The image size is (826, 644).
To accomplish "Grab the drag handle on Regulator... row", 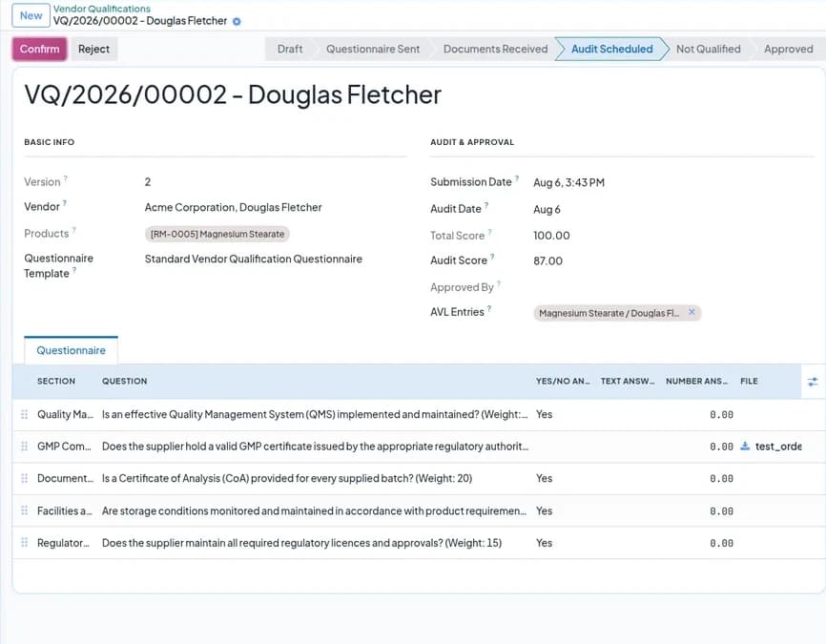I will click(24, 543).
